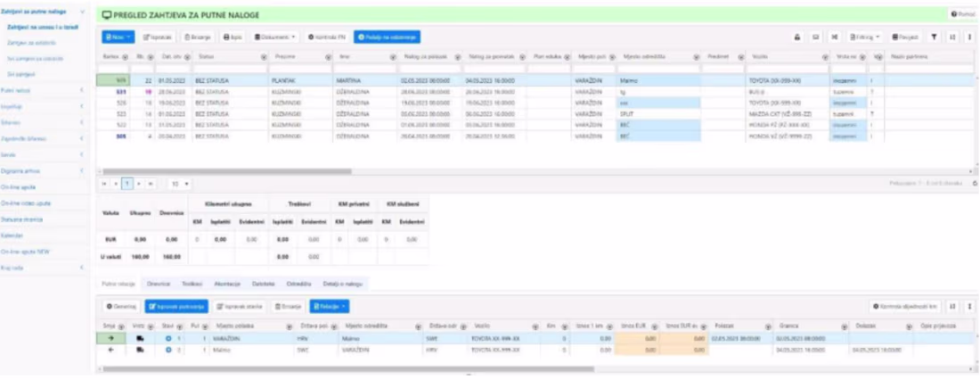
Task: Click the left-arrow direction icon in the Malmo–VARAŽDIN row
Action: 110,350
